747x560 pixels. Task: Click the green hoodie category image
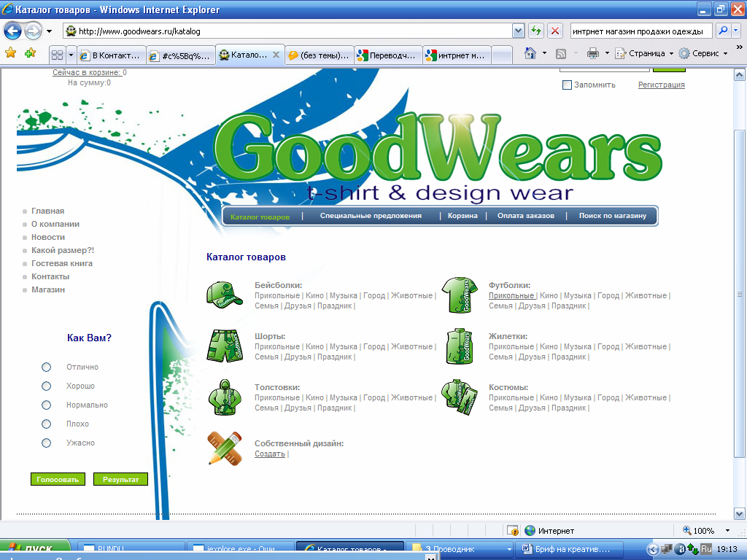pos(225,397)
